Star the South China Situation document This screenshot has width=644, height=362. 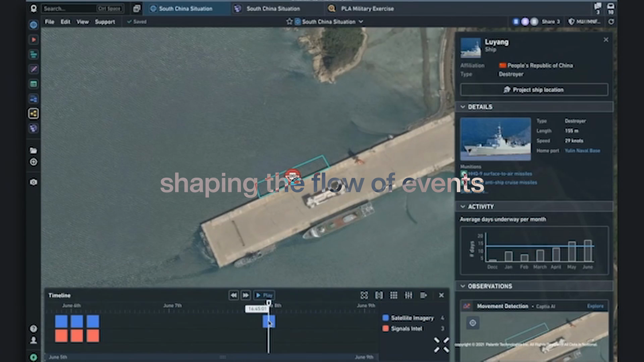click(x=289, y=22)
